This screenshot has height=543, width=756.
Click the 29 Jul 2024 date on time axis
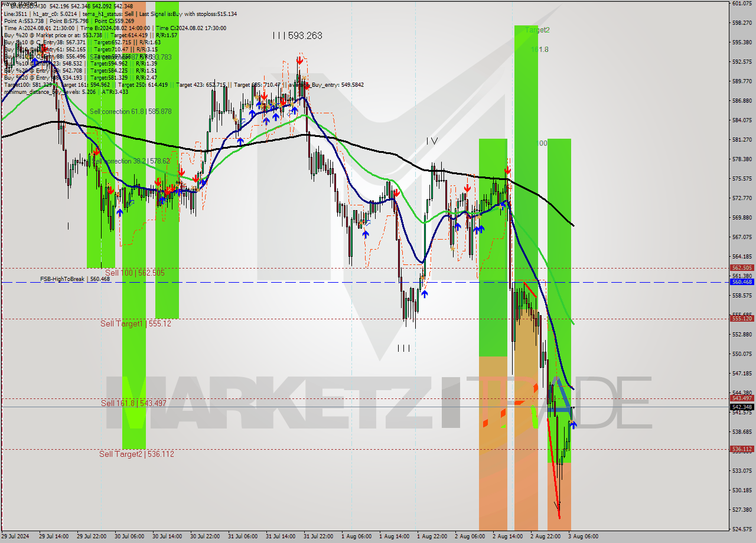(x=15, y=537)
